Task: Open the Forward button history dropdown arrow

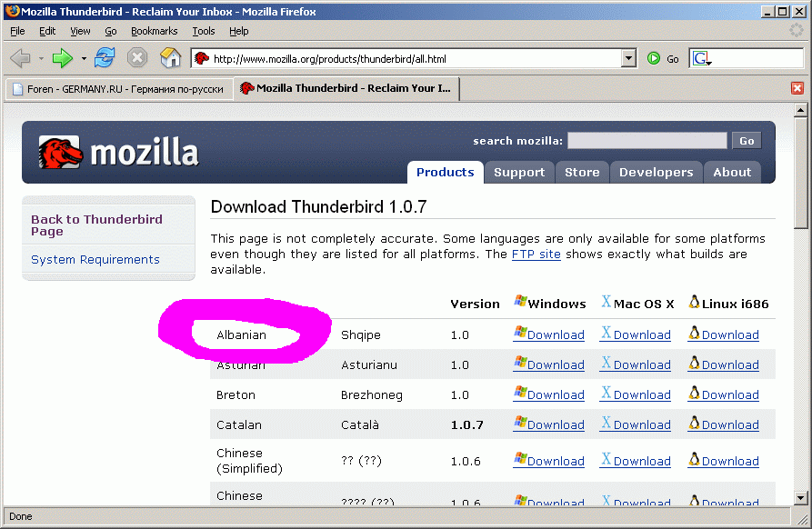Action: pos(84,58)
